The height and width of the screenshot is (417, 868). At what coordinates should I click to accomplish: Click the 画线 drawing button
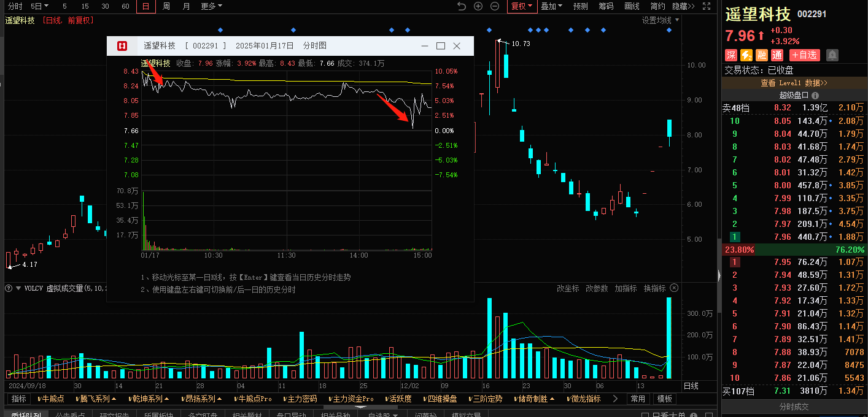(x=632, y=6)
